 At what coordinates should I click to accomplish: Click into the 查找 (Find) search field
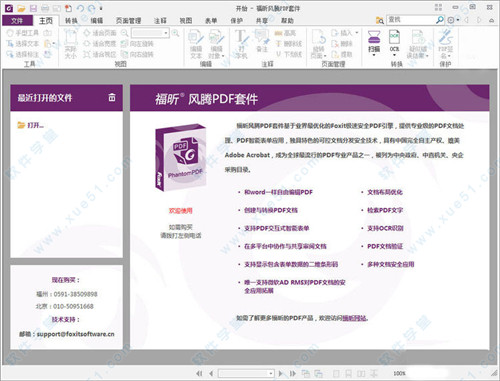point(411,20)
